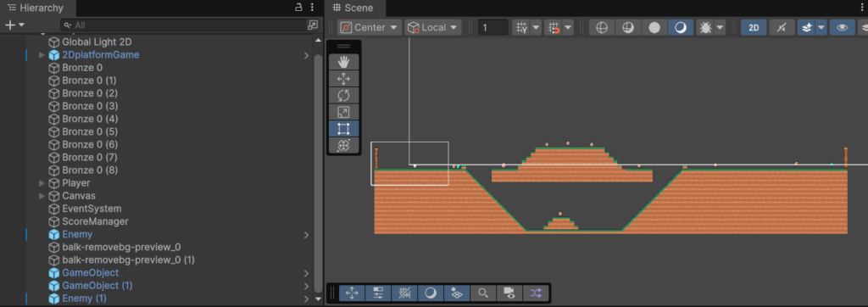
Task: Open prefab arrow for GameObject (1)
Action: pos(306,286)
